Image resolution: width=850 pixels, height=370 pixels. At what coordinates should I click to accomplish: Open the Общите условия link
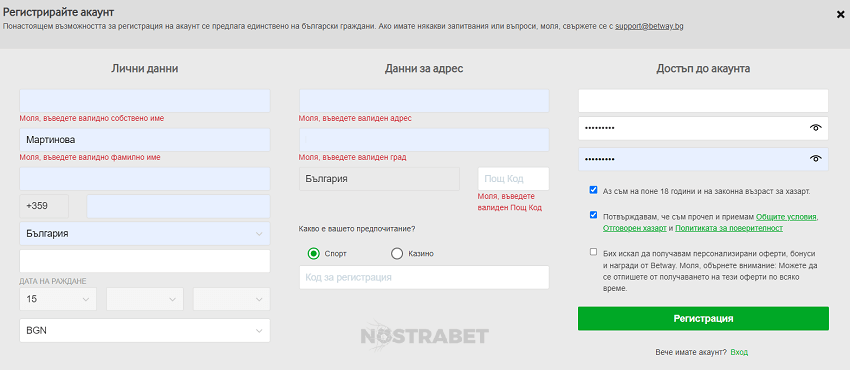(787, 217)
